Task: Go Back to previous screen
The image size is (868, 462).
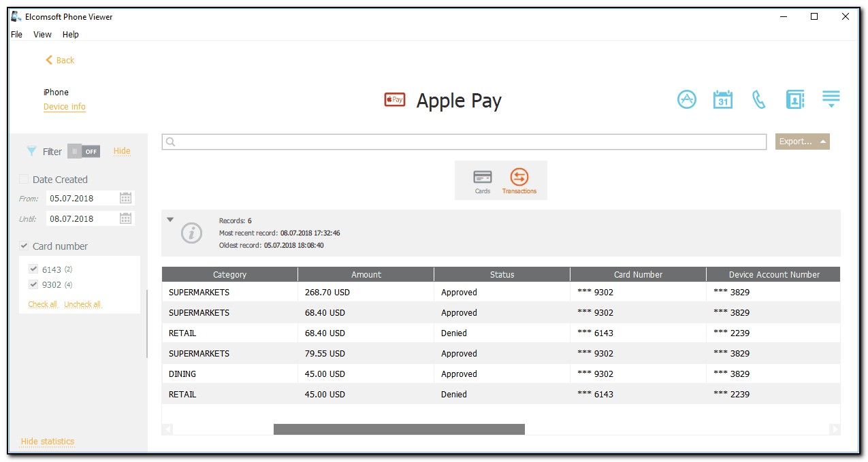Action: (x=60, y=60)
